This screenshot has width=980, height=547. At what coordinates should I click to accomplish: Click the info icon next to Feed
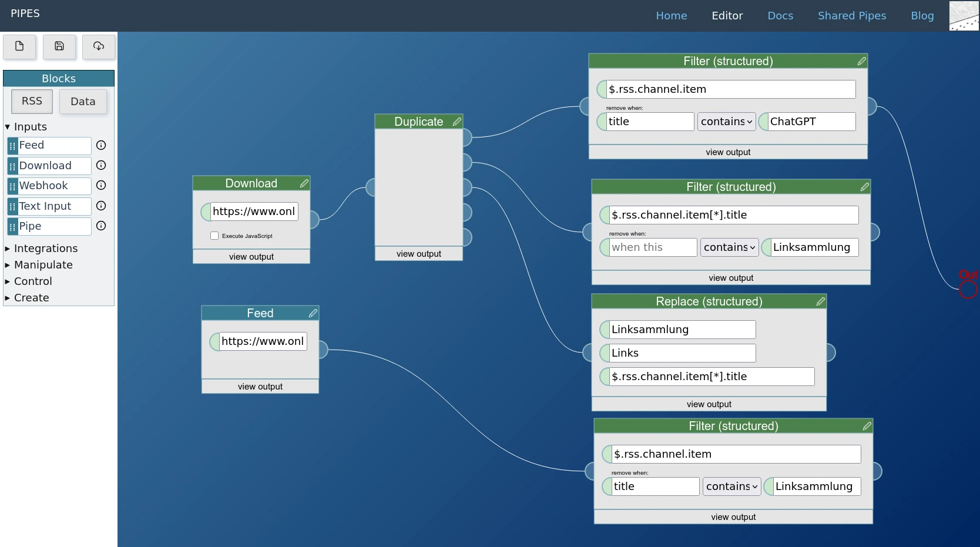click(101, 145)
